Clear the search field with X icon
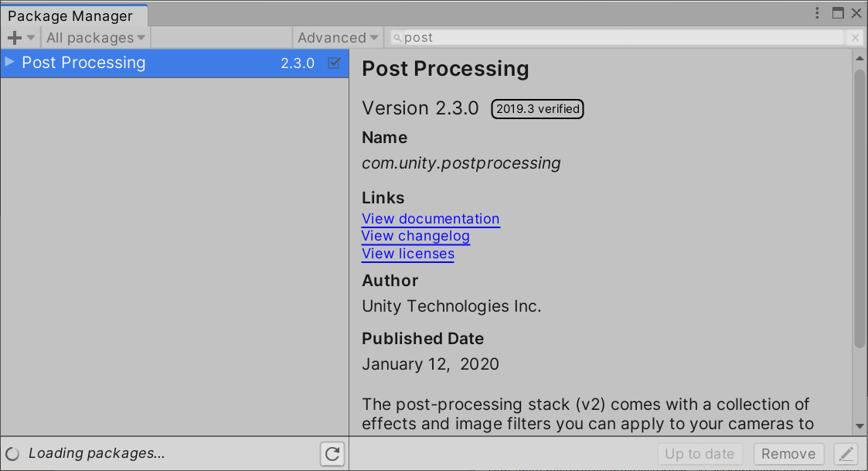 point(855,38)
